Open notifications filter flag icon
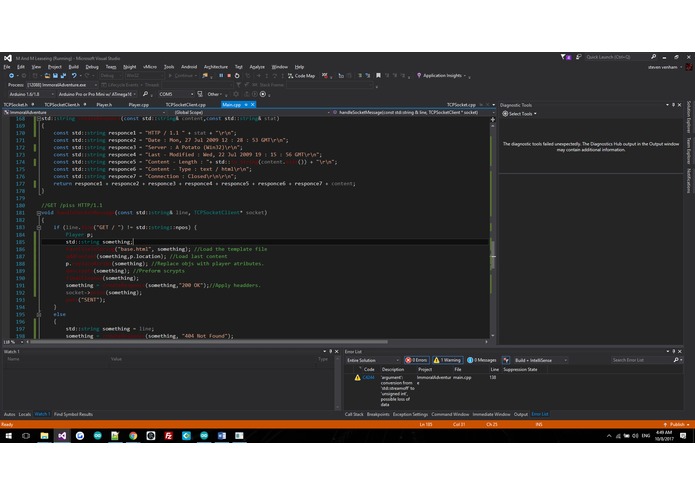Screen dimensions: 695x494 pyautogui.click(x=563, y=57)
